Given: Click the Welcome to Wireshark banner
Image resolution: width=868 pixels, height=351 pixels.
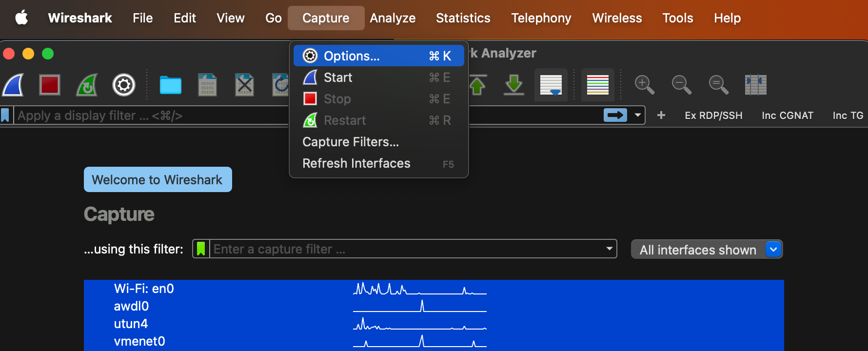Looking at the screenshot, I should [x=158, y=179].
